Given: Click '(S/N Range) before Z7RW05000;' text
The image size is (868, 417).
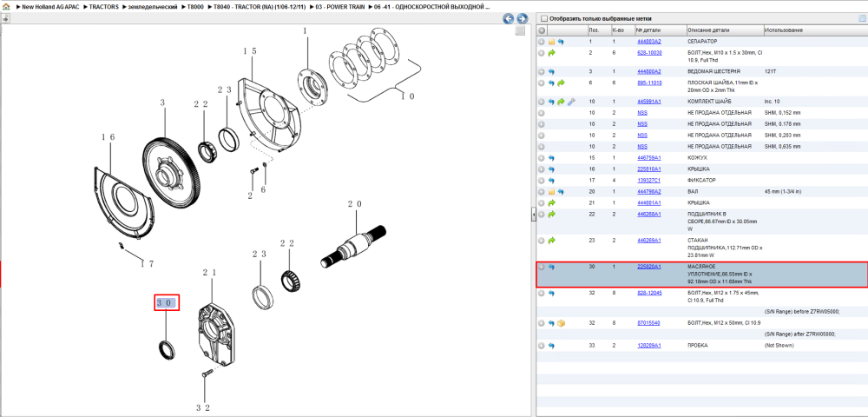Looking at the screenshot, I should point(802,312).
